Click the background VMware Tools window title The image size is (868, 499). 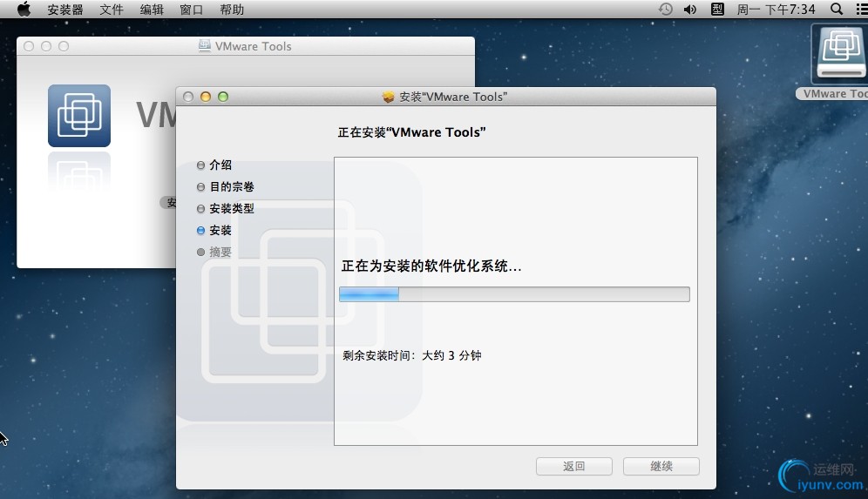253,46
